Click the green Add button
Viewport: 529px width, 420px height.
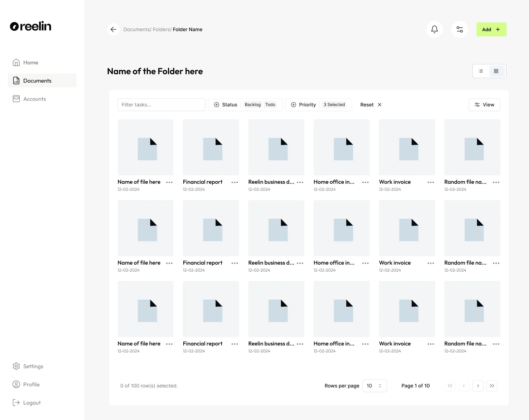pyautogui.click(x=491, y=29)
